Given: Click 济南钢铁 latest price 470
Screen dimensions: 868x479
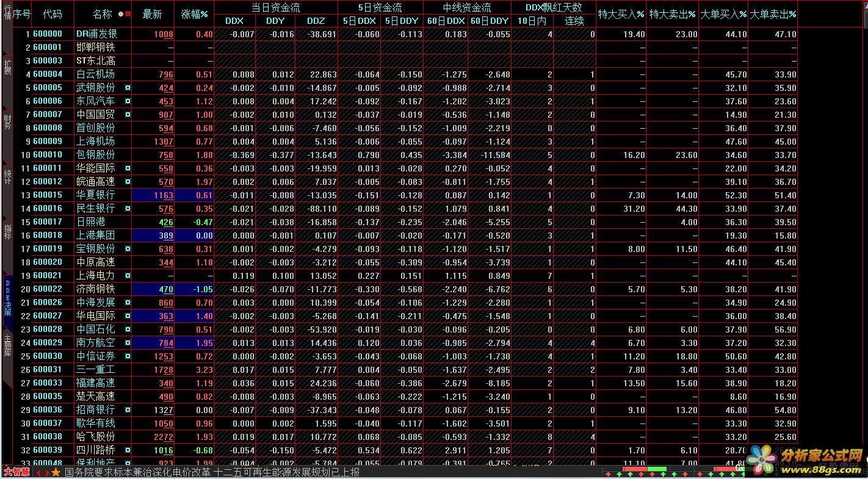Looking at the screenshot, I should click(165, 289).
